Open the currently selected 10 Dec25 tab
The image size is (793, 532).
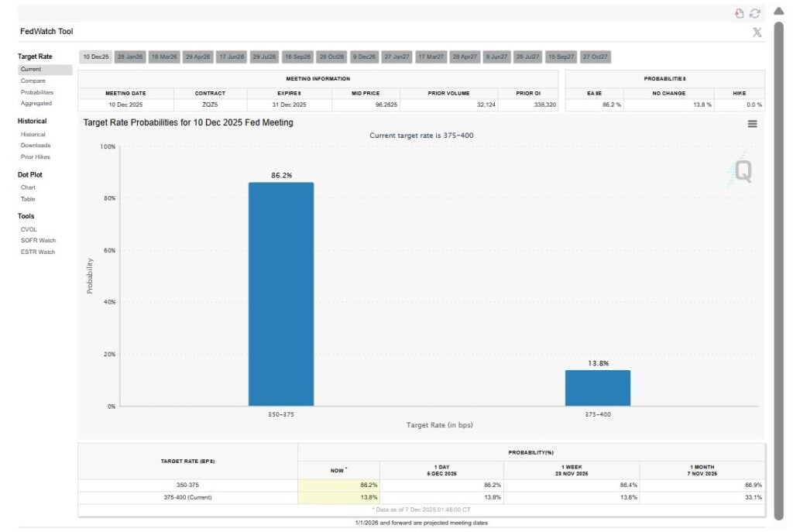point(94,56)
